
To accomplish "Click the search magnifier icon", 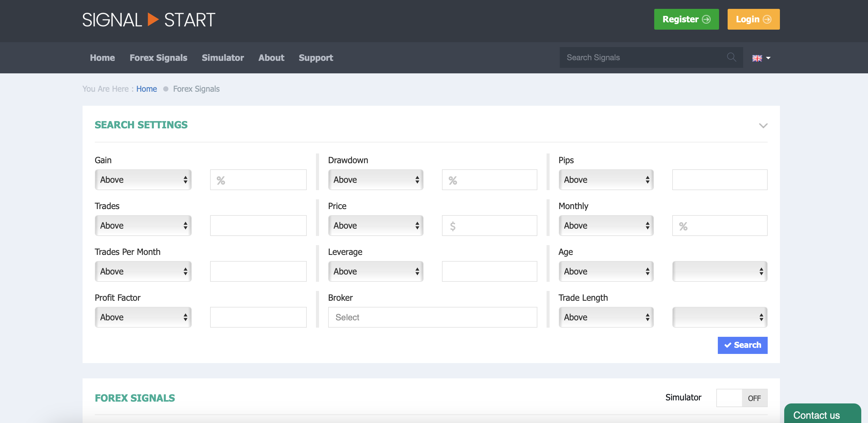I will coord(731,57).
